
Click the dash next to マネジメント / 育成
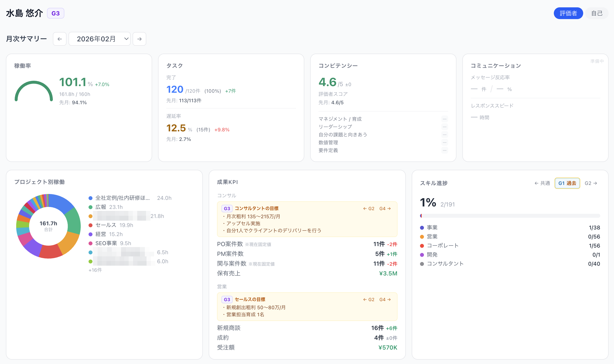point(444,119)
